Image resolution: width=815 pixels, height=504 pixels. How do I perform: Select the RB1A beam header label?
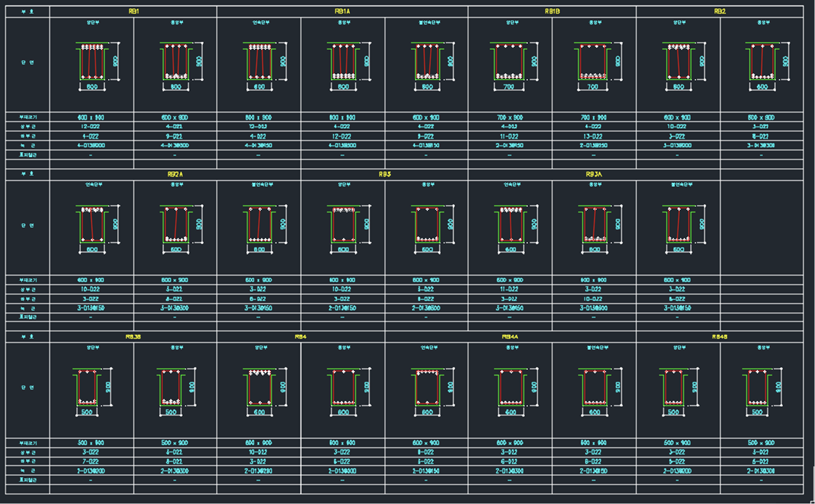[342, 11]
